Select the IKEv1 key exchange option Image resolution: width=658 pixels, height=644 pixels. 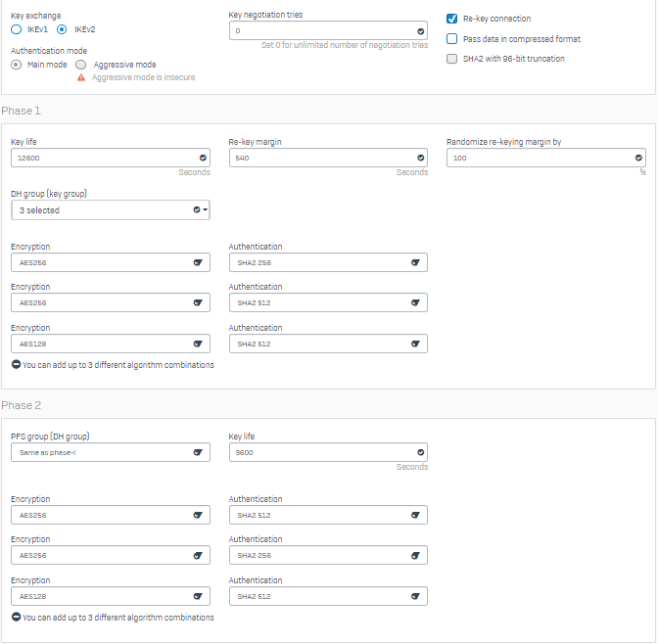[16, 29]
